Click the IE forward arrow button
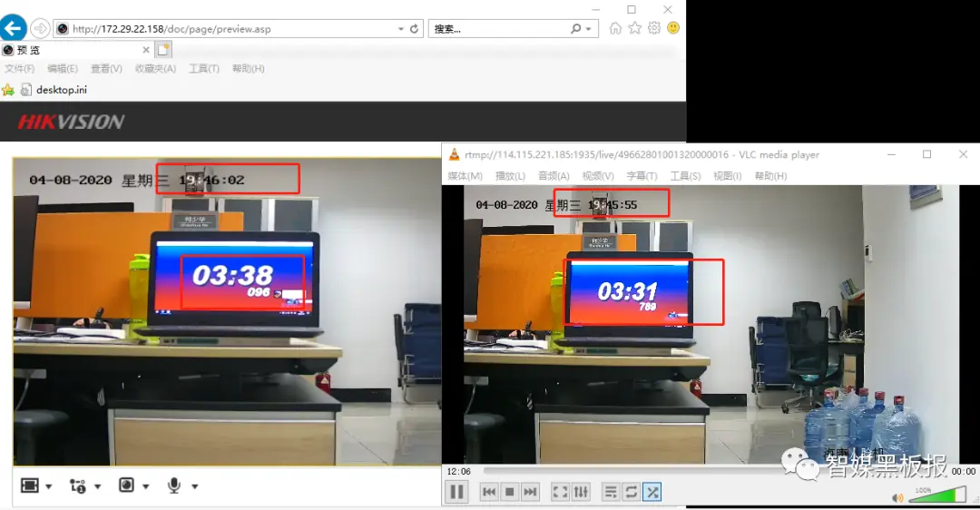This screenshot has height=510, width=980. pos(40,29)
